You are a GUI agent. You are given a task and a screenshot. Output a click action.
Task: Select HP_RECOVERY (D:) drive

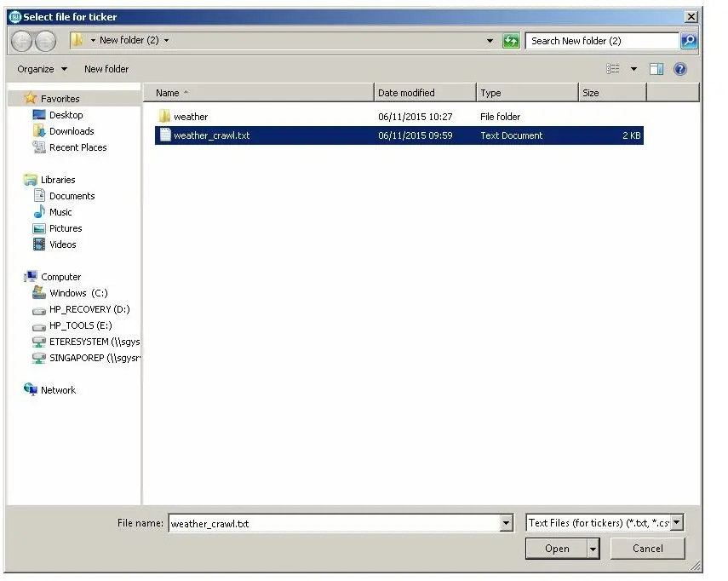click(89, 309)
